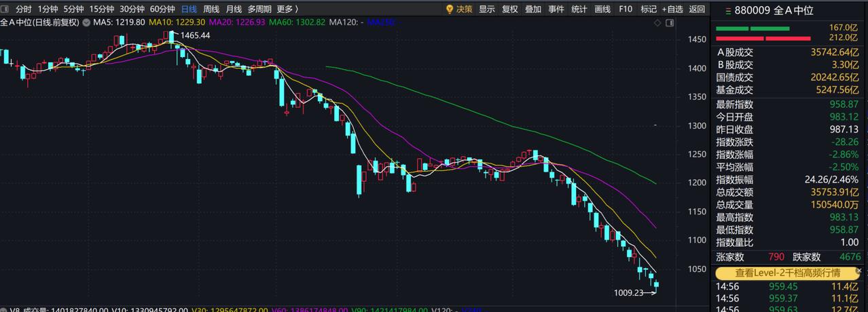868x312 pixels.
Task: Click the 880009 全A中位 title
Action: point(774,11)
